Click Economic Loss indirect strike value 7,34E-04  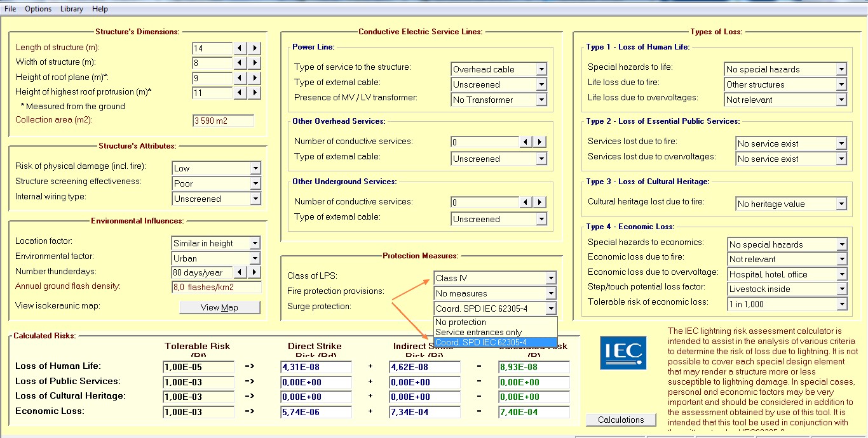[424, 412]
